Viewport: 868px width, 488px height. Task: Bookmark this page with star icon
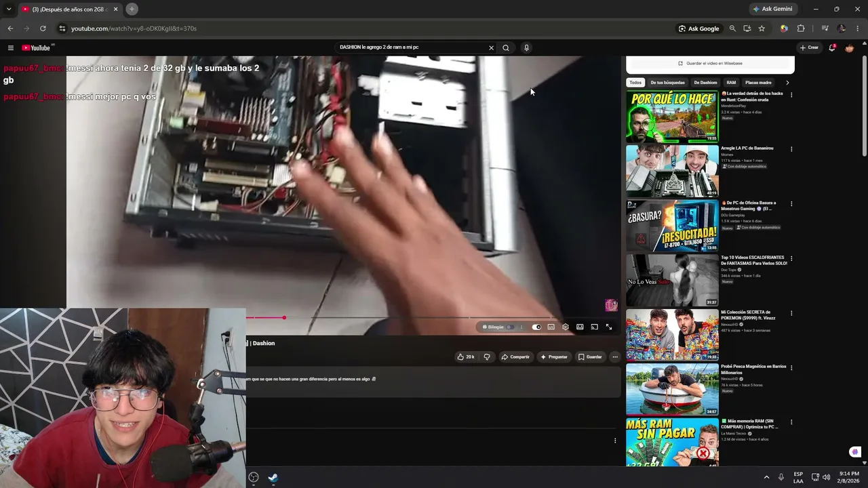762,28
